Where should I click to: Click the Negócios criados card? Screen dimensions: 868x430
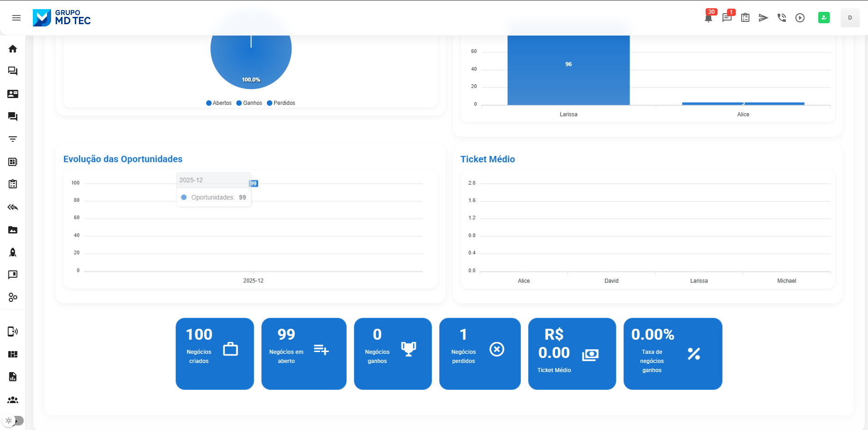point(214,353)
